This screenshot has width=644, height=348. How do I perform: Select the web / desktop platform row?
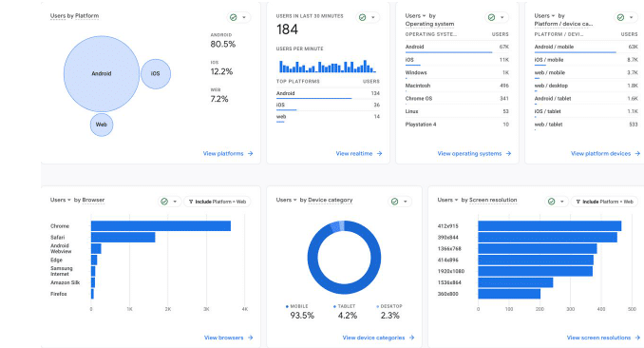(586, 86)
